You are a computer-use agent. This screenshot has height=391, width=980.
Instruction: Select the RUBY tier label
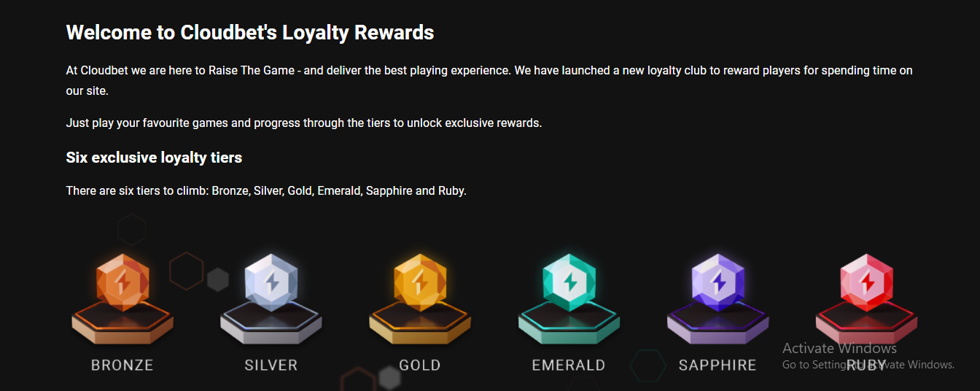866,365
